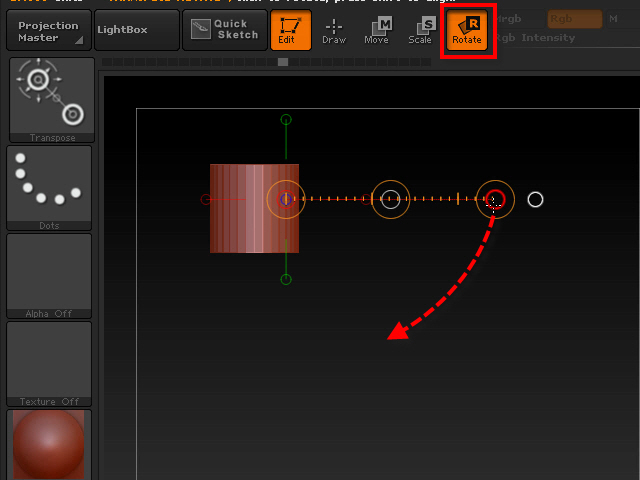Select the Scale transpose mode
Viewport: 640px width, 480px height.
point(420,30)
